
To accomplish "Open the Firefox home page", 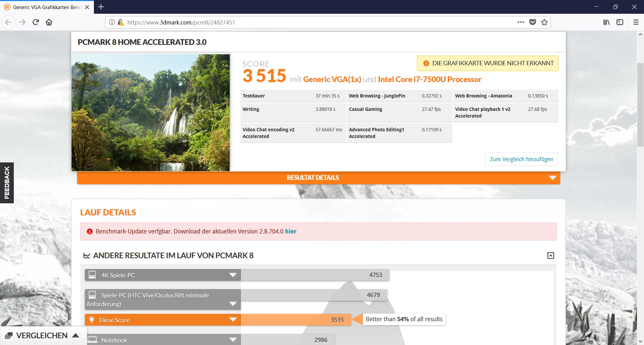I will click(49, 22).
